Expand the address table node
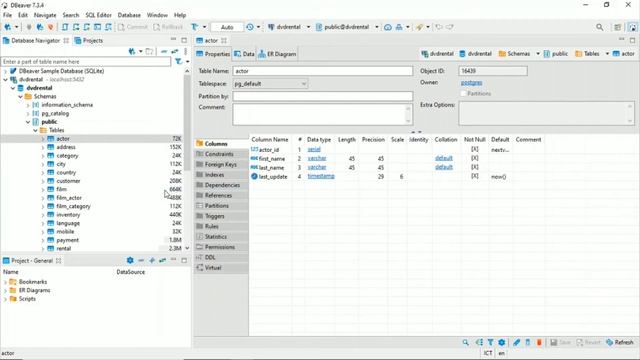This screenshot has width=640, height=360. click(x=43, y=147)
